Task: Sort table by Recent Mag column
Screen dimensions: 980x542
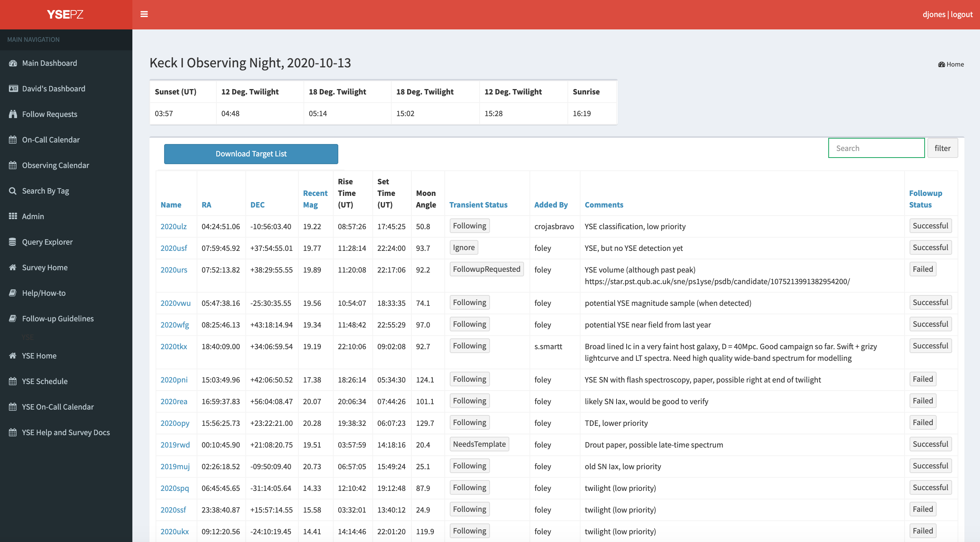Action: pos(315,199)
